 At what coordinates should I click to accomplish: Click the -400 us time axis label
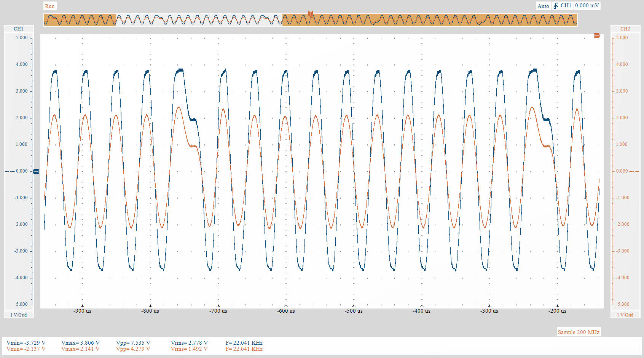(x=422, y=311)
